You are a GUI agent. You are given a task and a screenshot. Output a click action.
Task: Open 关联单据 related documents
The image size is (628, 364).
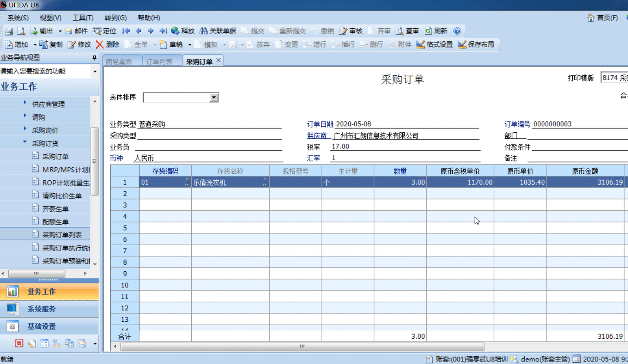[x=217, y=31]
